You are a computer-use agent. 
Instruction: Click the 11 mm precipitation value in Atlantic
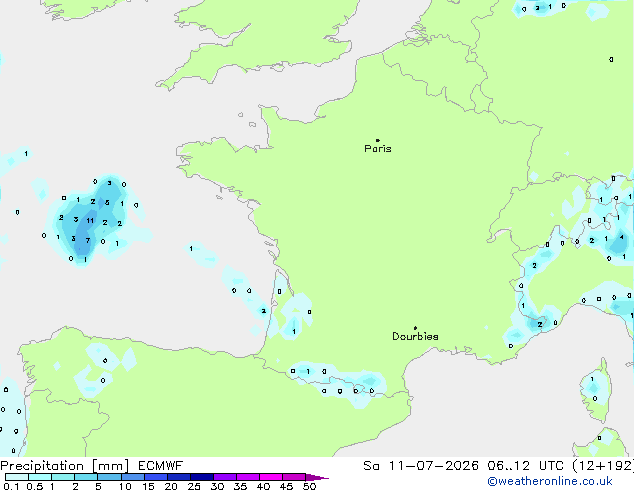90,221
